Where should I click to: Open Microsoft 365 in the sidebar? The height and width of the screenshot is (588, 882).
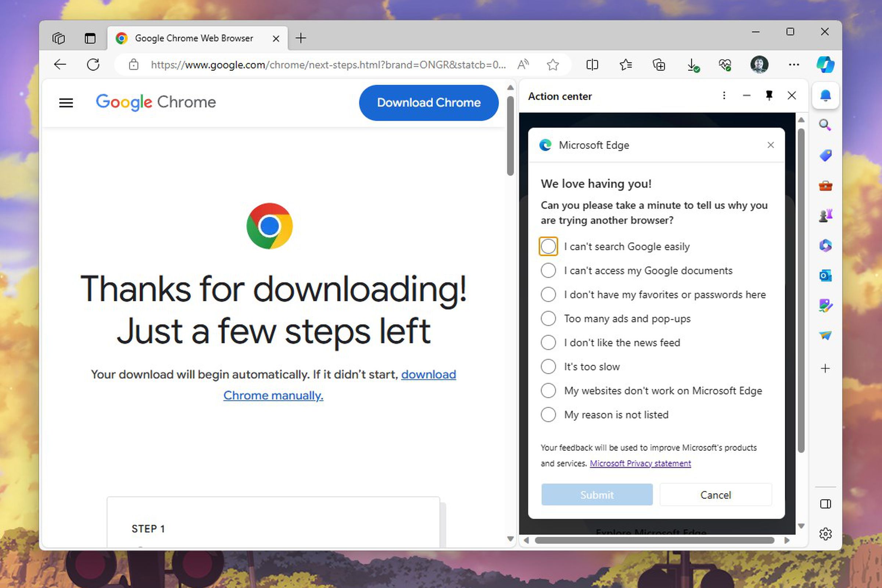(x=825, y=245)
